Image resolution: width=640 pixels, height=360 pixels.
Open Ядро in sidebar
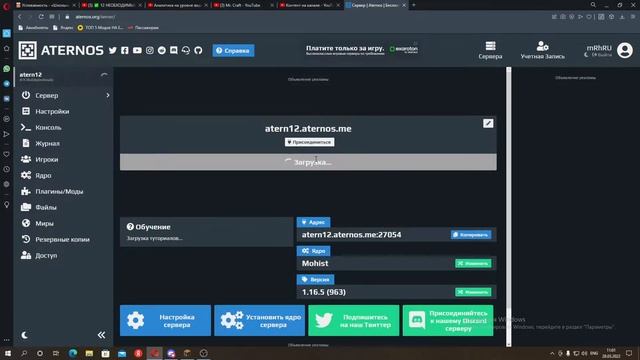click(x=43, y=176)
